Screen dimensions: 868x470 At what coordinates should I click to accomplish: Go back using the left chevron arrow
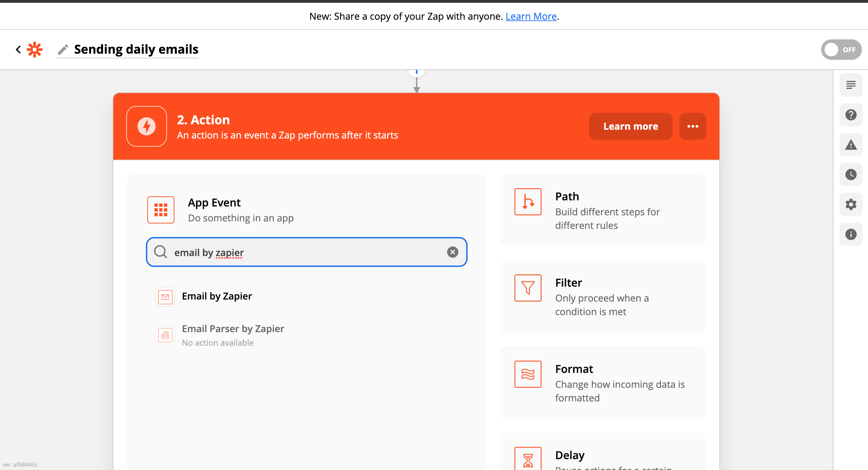click(18, 50)
